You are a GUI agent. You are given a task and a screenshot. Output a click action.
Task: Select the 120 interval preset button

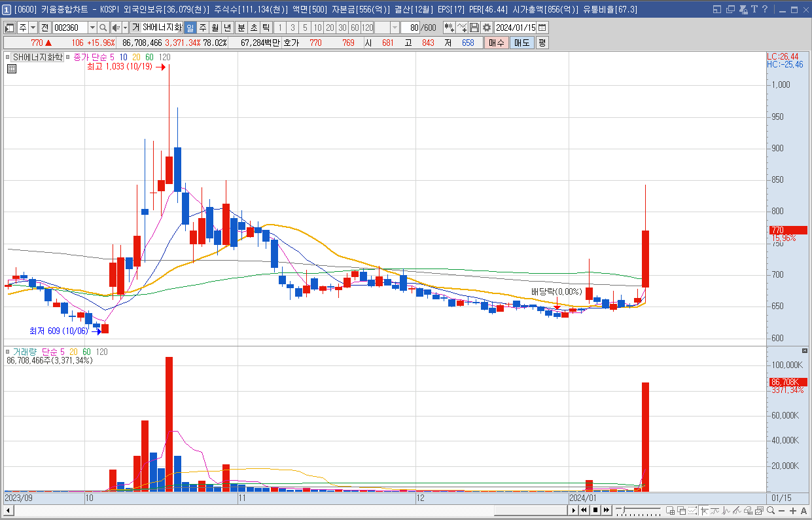(367, 28)
